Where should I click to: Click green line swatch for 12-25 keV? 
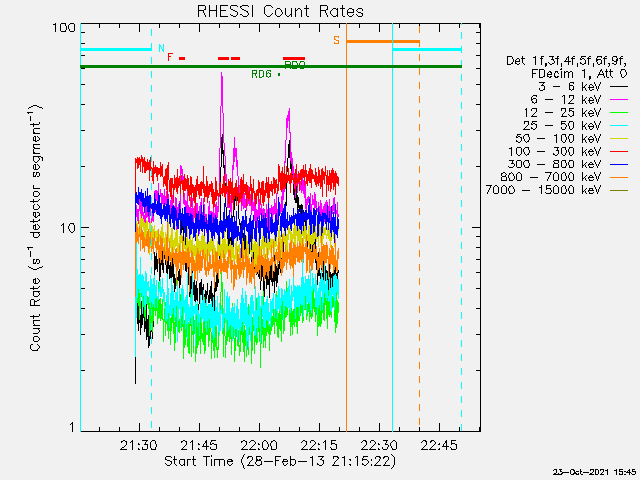[x=619, y=113]
